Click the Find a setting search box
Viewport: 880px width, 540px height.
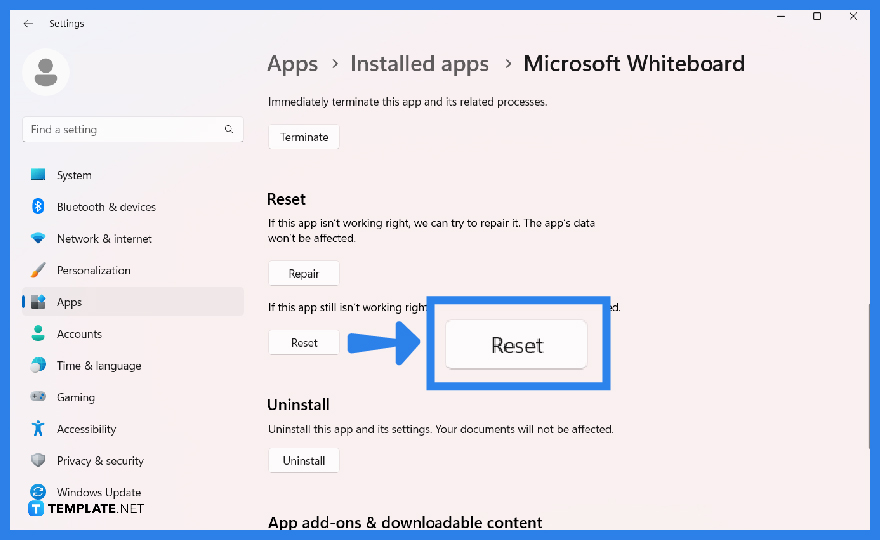pos(133,129)
